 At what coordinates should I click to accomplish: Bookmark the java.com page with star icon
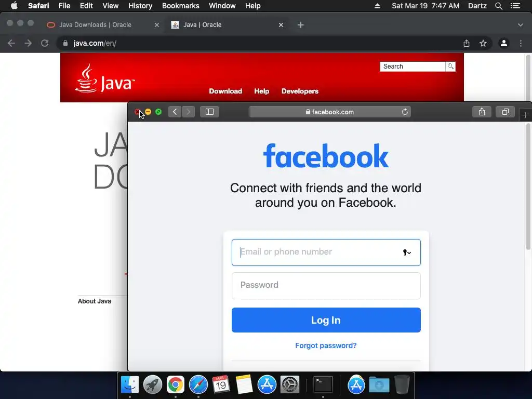[483, 43]
